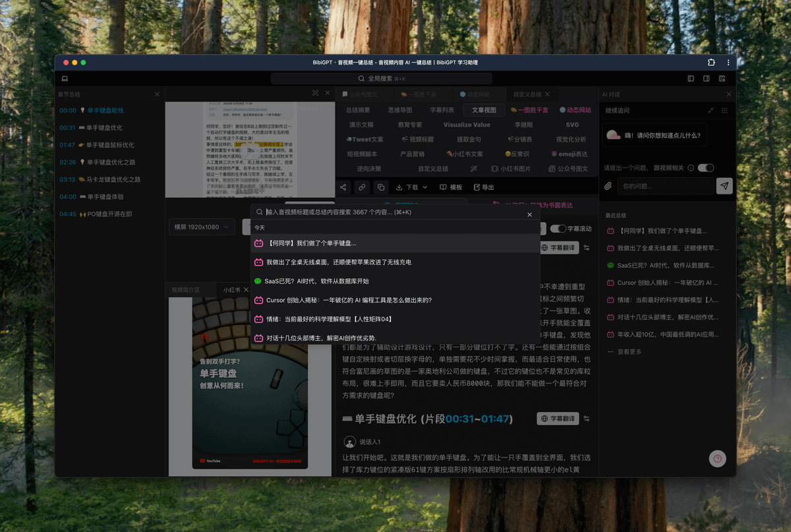Viewport: 791px width, 532px height.
Task: Open the 横屏 1920x1080 resolution dropdown
Action: point(201,227)
